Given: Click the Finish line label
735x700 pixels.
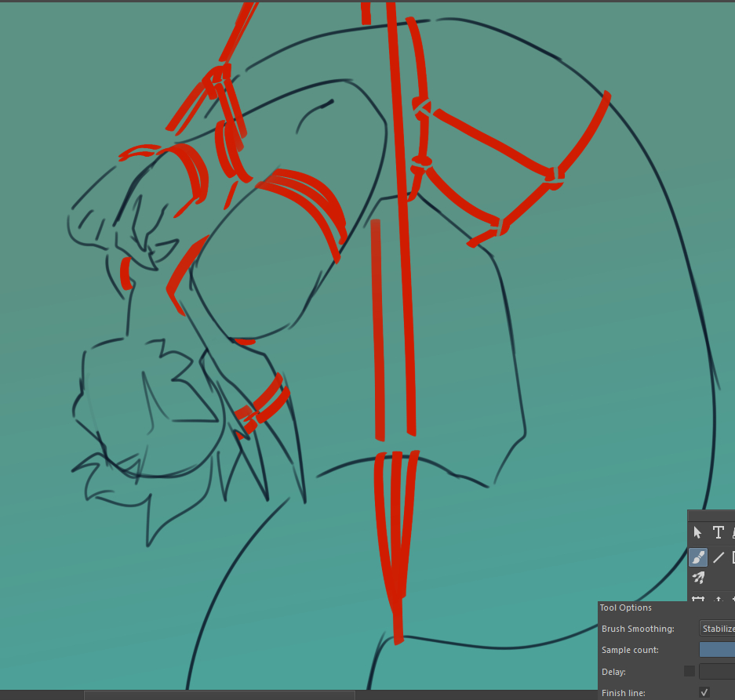Looking at the screenshot, I should [623, 693].
